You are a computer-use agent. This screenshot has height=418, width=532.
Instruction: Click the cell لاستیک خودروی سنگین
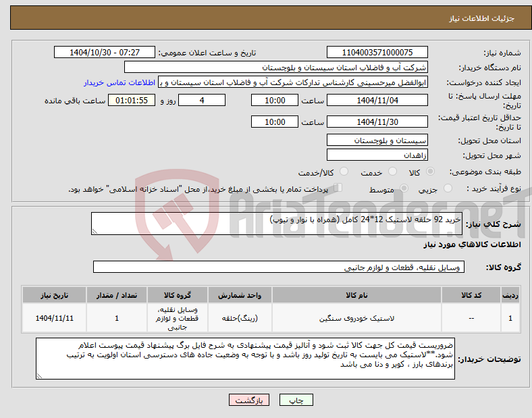tap(356, 318)
